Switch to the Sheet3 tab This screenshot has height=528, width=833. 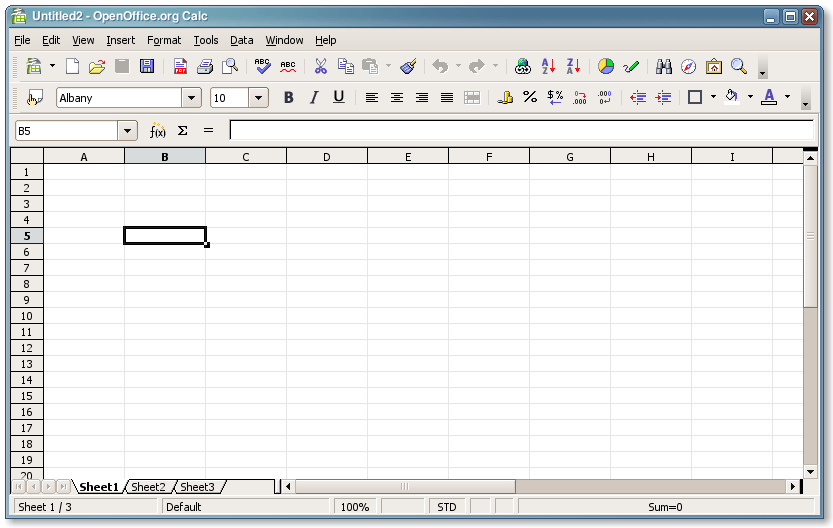coord(197,487)
